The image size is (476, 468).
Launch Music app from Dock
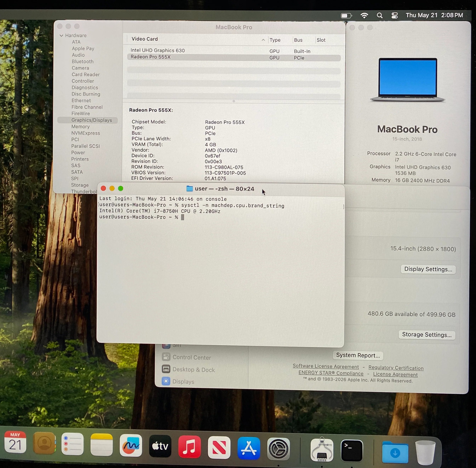coord(190,447)
